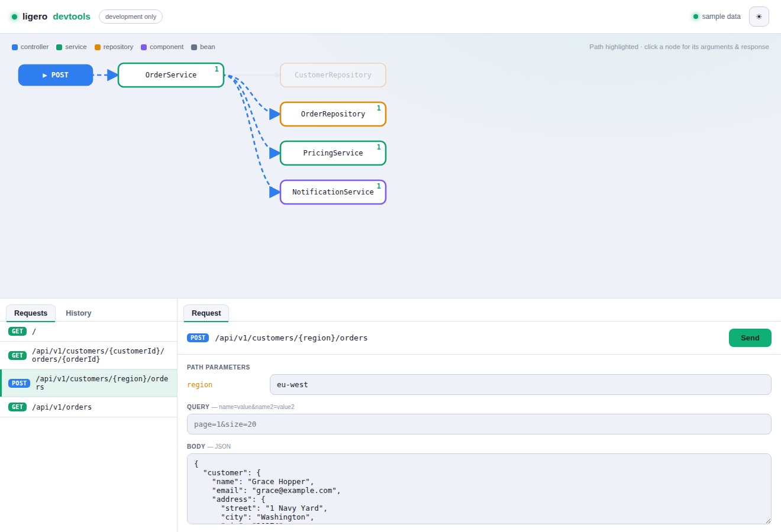Click the request URL /api/v1/customers/{region}/orders text
Viewport: 781px width, 532px height.
[x=291, y=338]
